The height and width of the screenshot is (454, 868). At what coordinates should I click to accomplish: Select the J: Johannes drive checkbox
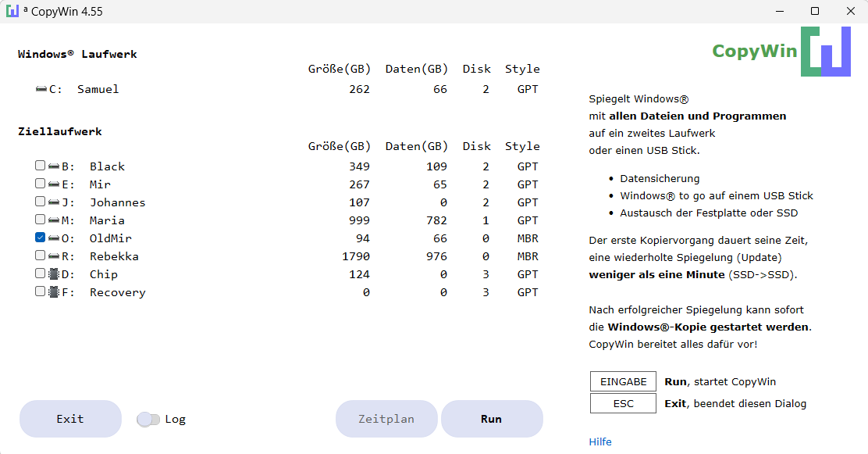coord(40,202)
